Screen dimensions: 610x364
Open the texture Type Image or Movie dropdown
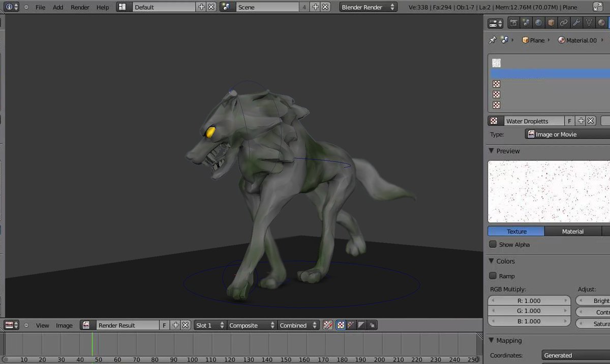pos(567,135)
